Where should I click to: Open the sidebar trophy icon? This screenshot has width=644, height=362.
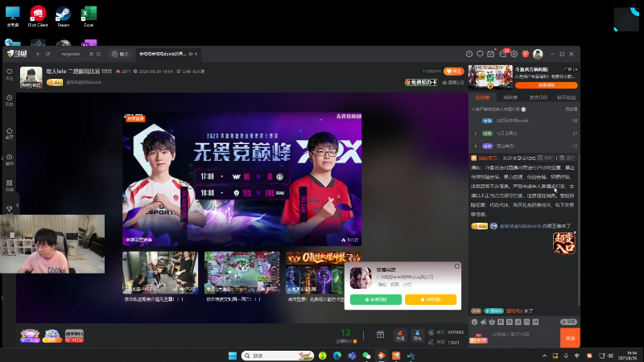[x=9, y=209]
